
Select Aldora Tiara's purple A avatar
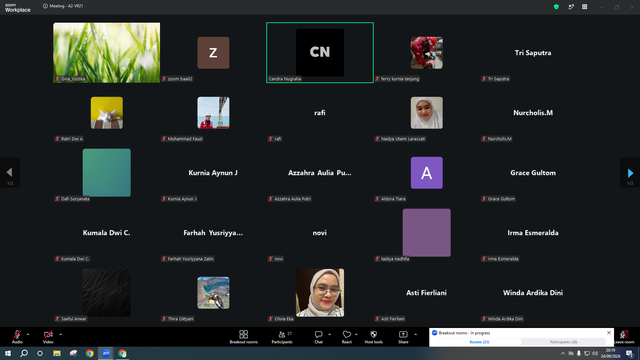click(x=427, y=173)
